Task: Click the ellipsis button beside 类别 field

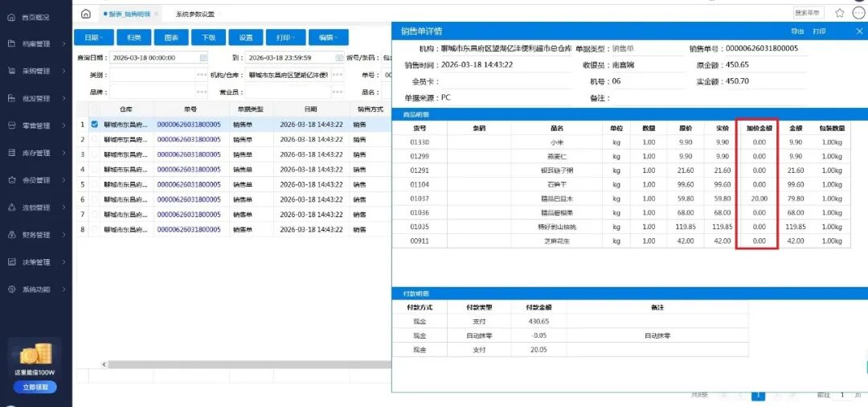Action: click(202, 75)
